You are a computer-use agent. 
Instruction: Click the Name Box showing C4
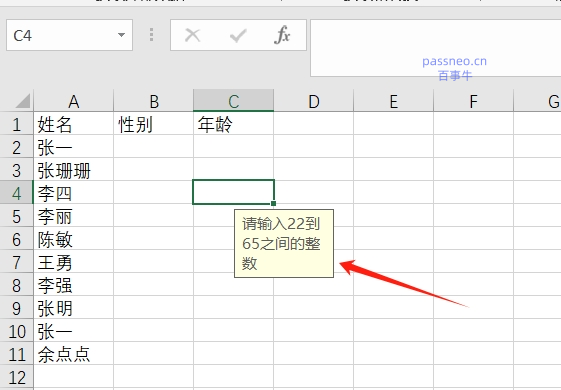click(69, 35)
